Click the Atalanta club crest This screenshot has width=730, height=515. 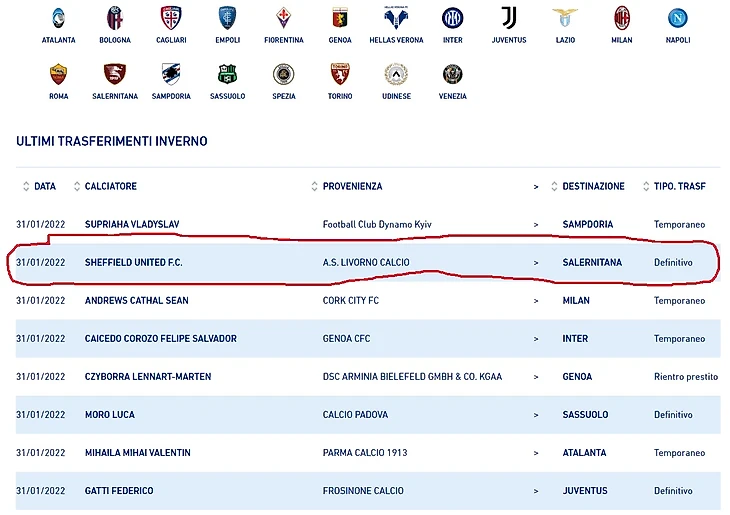58,18
